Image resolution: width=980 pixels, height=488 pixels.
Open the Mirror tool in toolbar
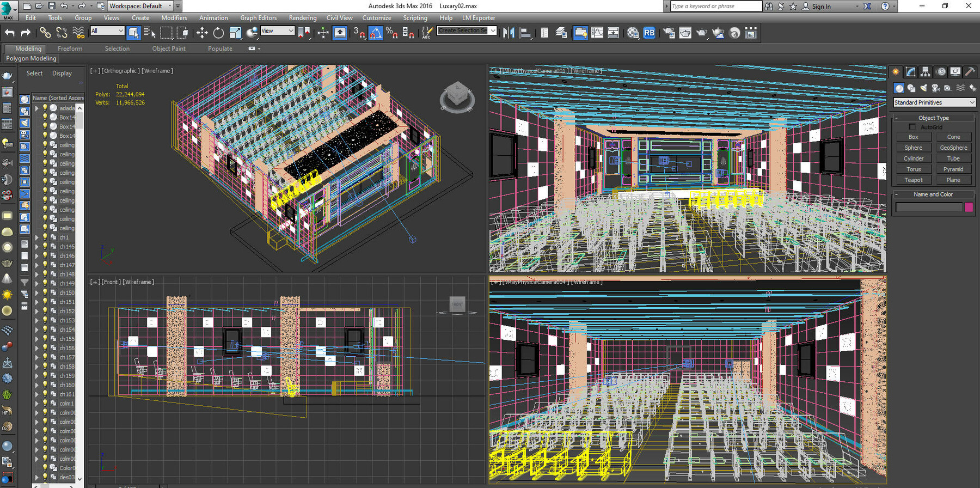pos(509,33)
